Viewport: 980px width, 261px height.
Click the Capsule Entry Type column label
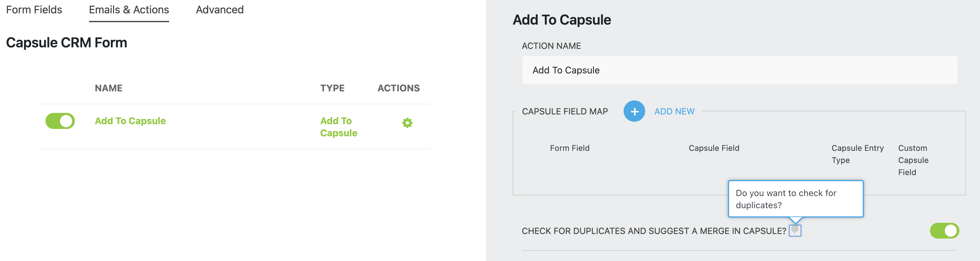coord(857,154)
